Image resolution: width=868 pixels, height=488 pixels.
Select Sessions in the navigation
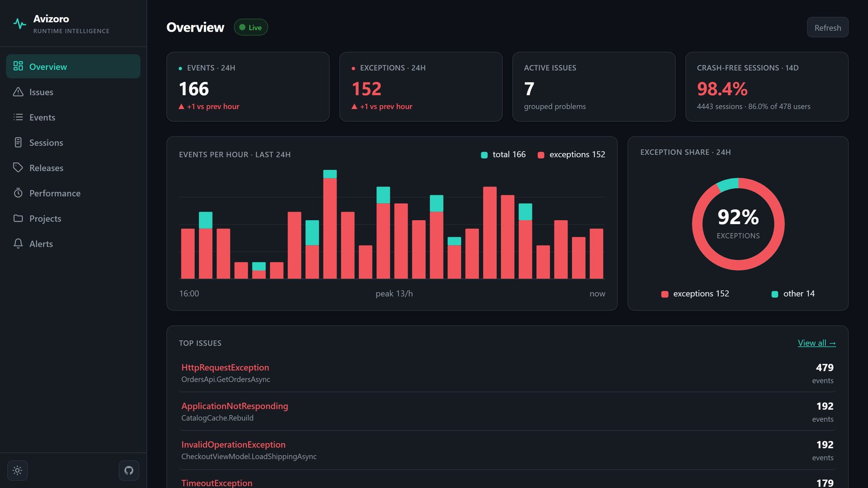point(73,143)
